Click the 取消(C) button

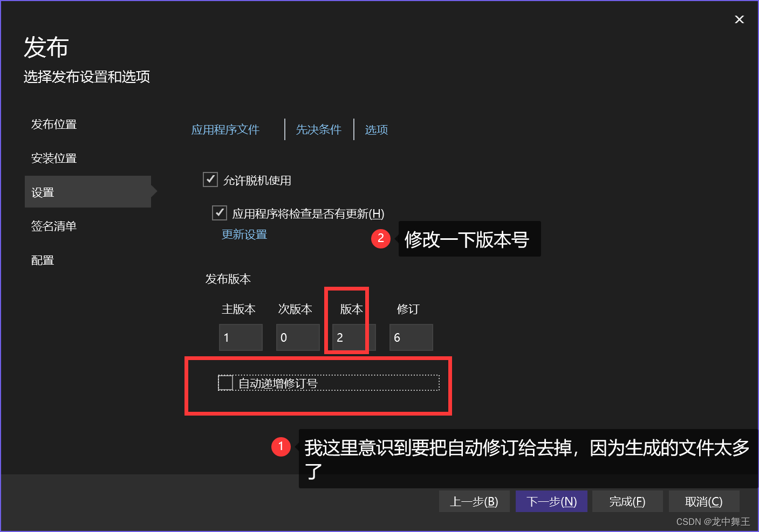[x=704, y=502]
